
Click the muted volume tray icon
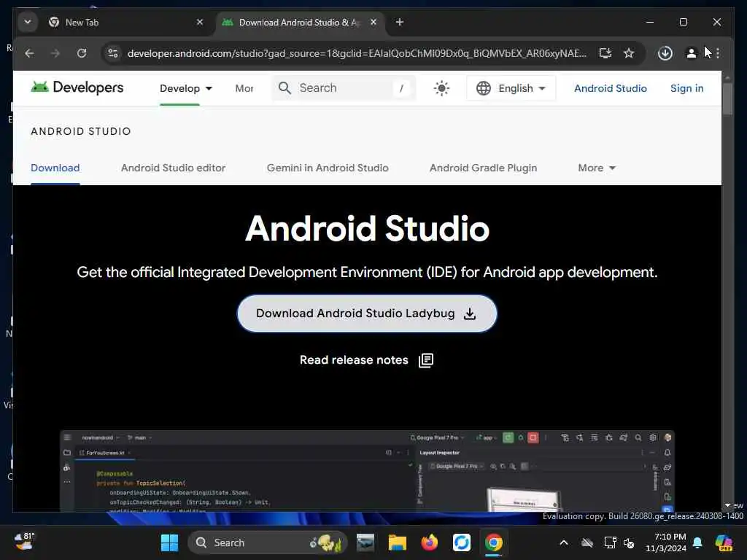pos(629,543)
